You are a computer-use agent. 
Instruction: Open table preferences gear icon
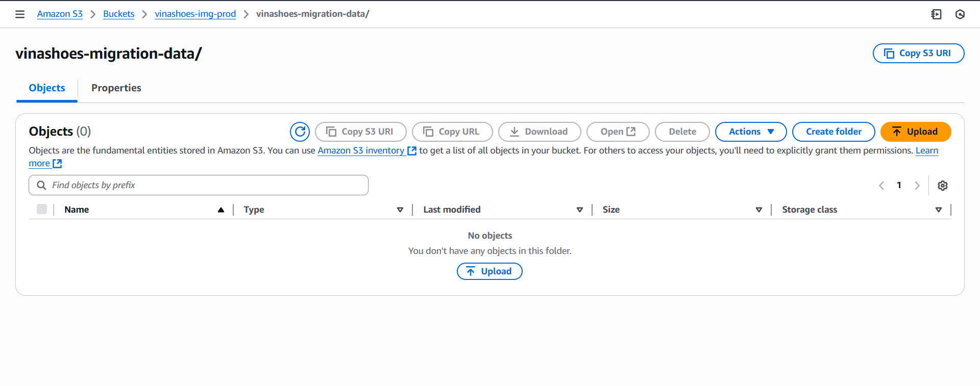(942, 186)
